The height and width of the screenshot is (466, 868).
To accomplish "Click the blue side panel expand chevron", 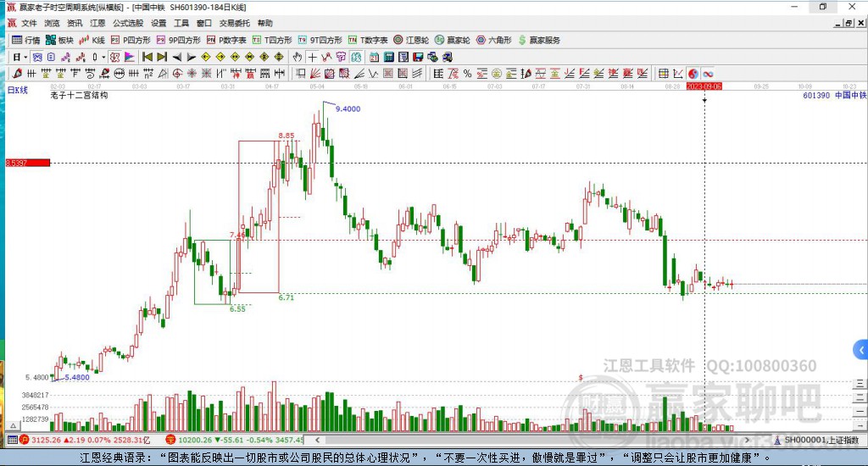I will point(861,350).
